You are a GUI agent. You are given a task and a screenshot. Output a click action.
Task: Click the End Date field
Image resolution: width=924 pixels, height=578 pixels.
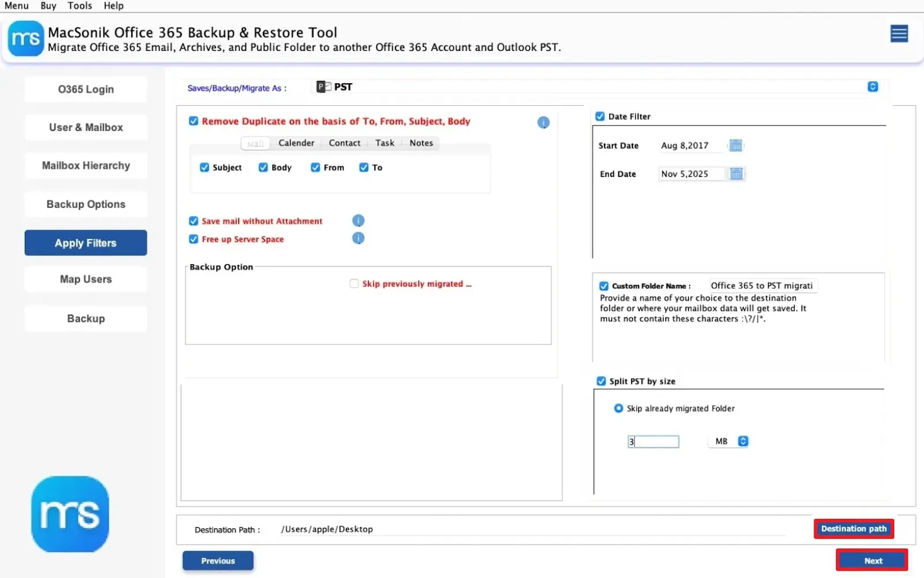pos(691,174)
